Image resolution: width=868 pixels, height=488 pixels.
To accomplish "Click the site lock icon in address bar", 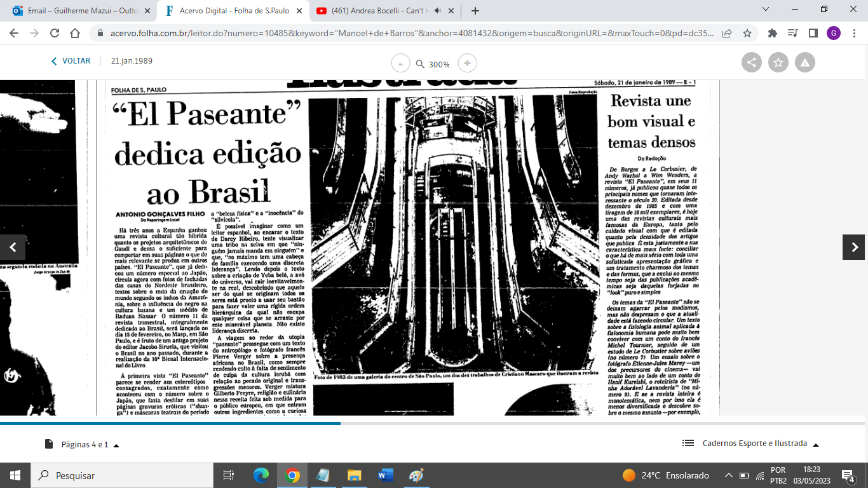I will point(100,33).
